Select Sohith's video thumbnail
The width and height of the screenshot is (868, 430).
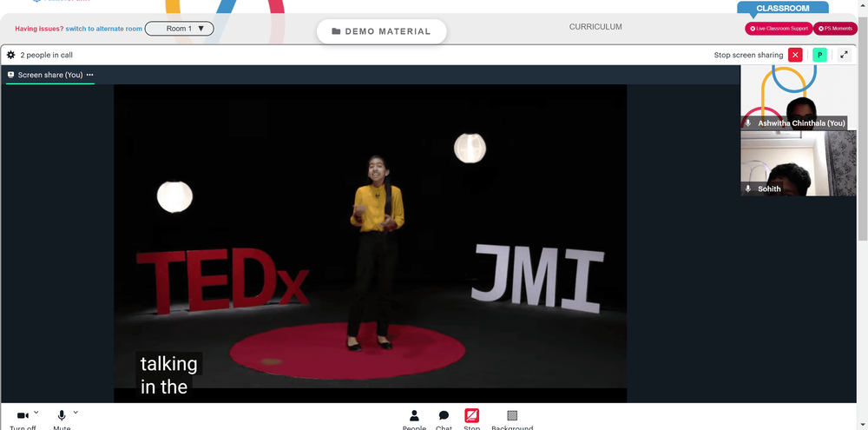pyautogui.click(x=799, y=163)
